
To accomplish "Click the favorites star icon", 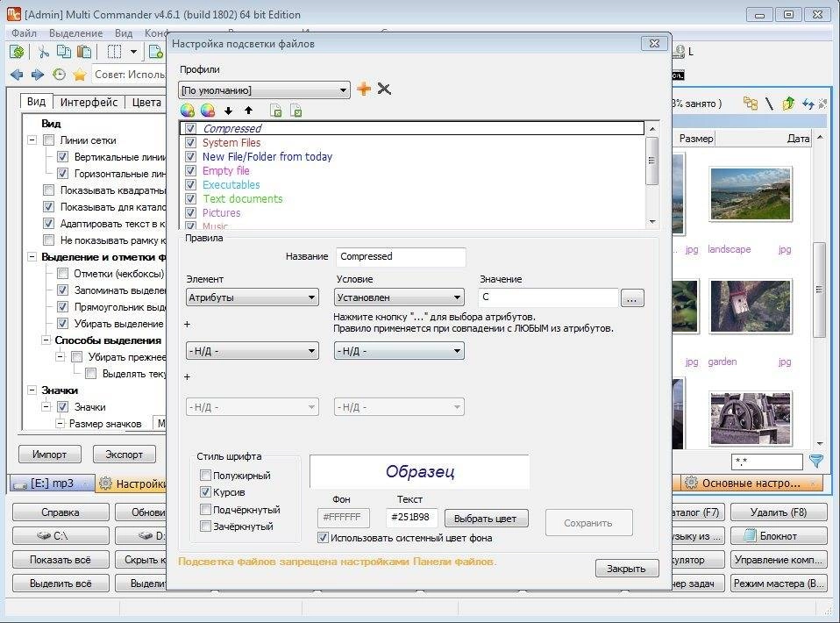I will [80, 75].
